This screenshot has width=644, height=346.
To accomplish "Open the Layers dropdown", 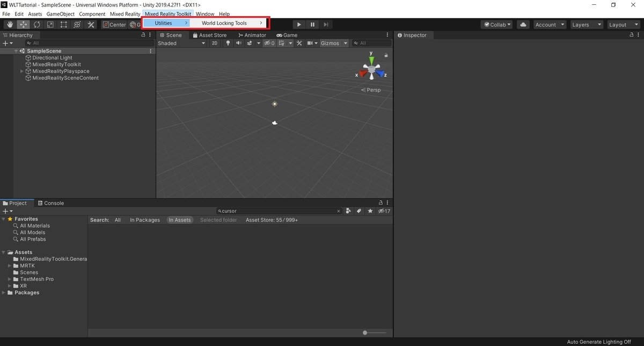I will pos(586,25).
